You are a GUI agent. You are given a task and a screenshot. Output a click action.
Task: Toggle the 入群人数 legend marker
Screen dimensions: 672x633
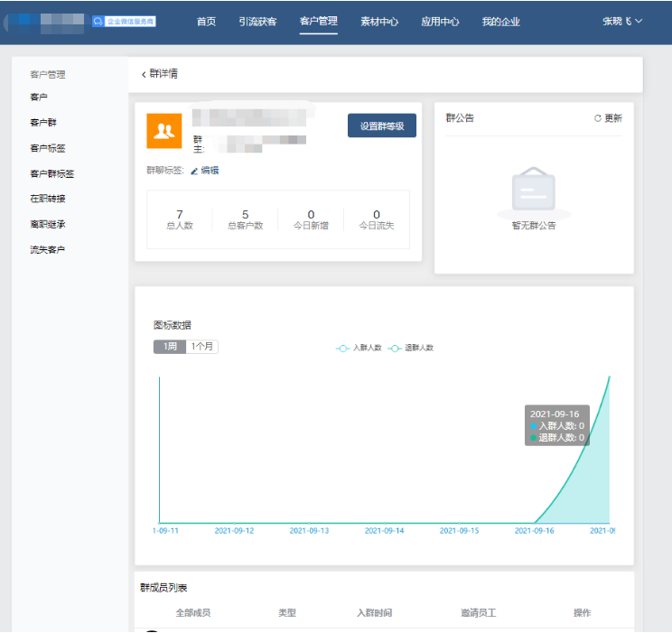[343, 348]
